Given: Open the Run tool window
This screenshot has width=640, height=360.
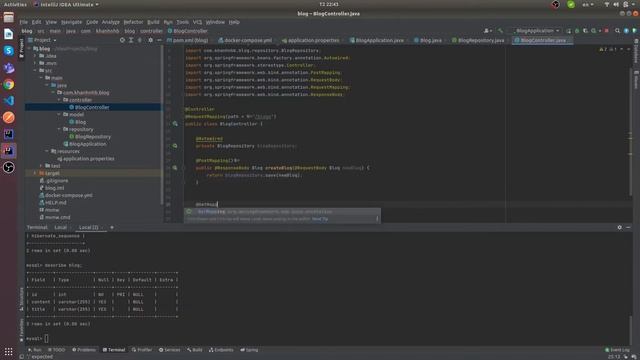Looking at the screenshot, I should tap(35, 350).
